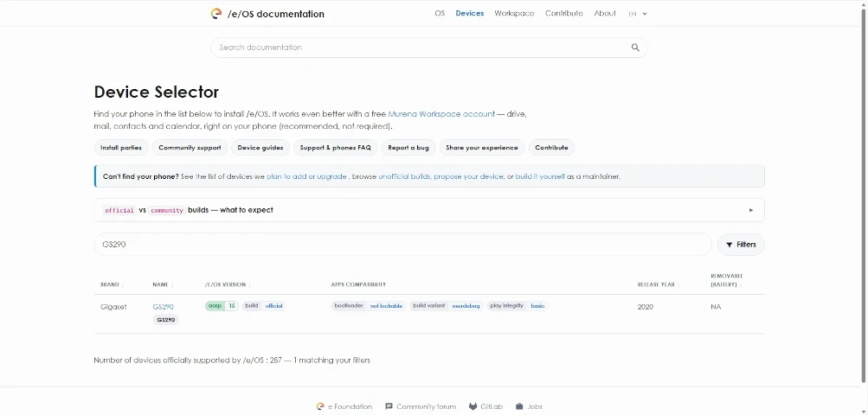868x415 pixels.
Task: Click the Contribute pill button
Action: 551,148
